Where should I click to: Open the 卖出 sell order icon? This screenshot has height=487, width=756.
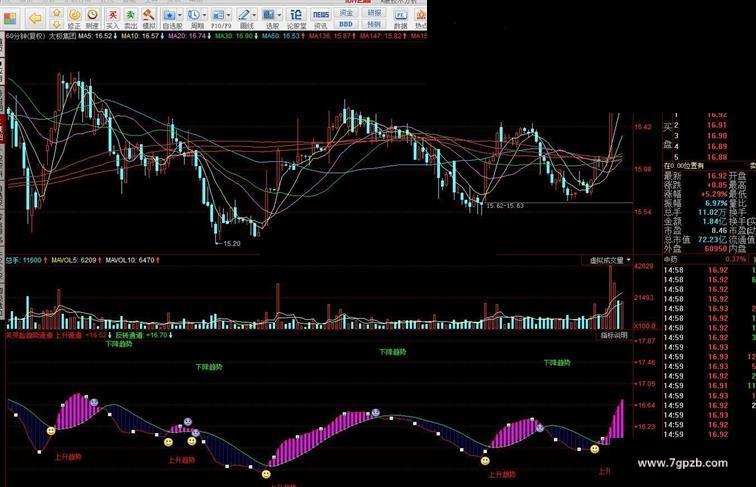pos(130,19)
